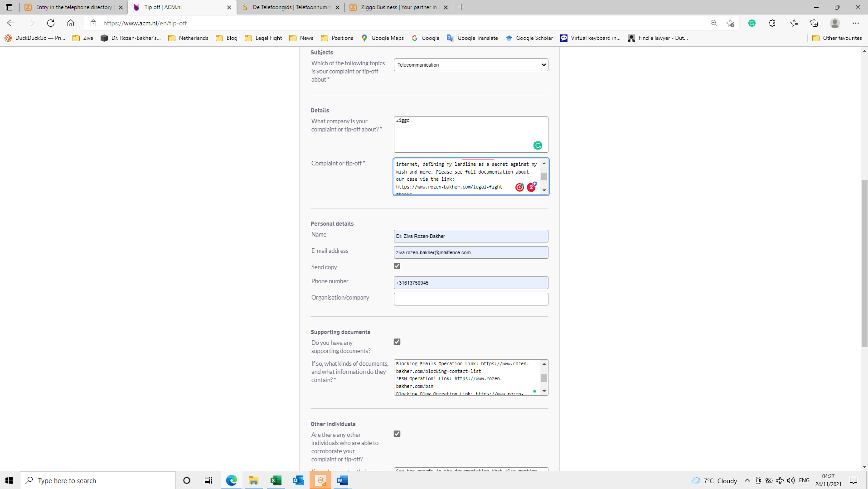Switch to the De Telefoongids tab
The height and width of the screenshot is (489, 868).
pos(290,7)
